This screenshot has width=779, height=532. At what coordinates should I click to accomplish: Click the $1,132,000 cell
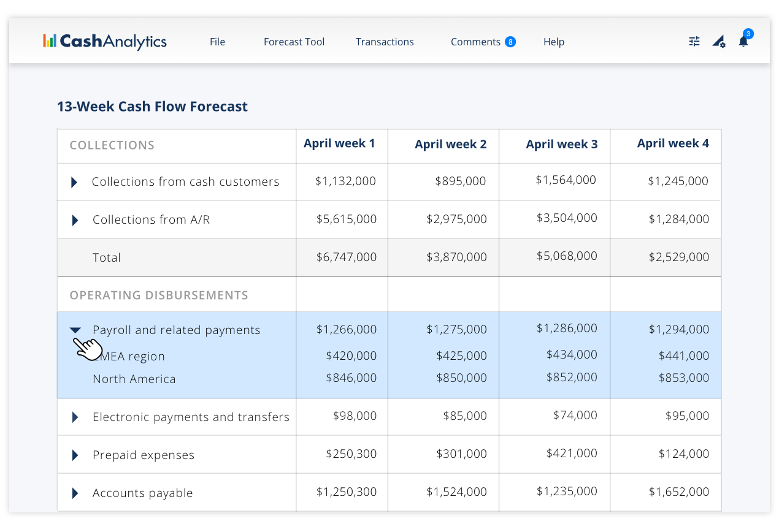[x=345, y=181]
